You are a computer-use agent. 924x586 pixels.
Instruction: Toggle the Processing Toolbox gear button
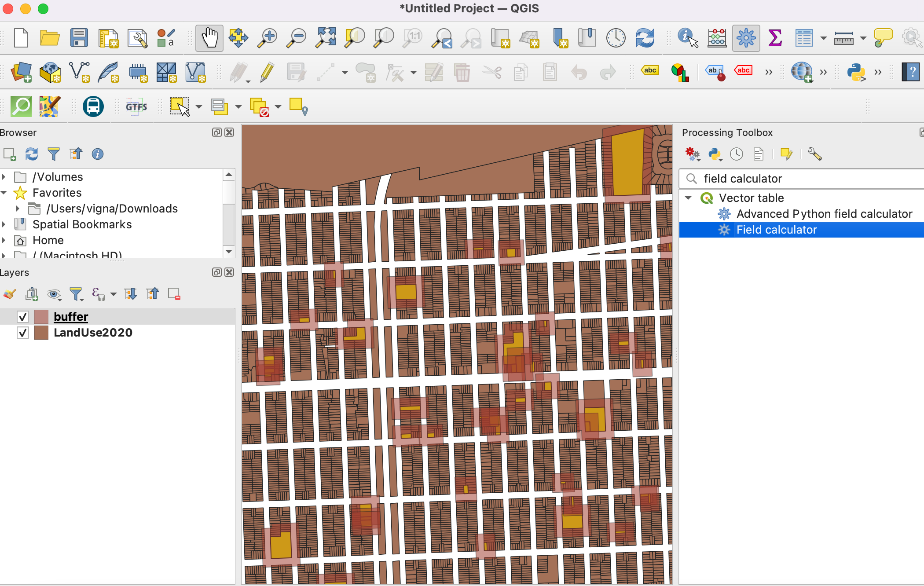coord(746,38)
